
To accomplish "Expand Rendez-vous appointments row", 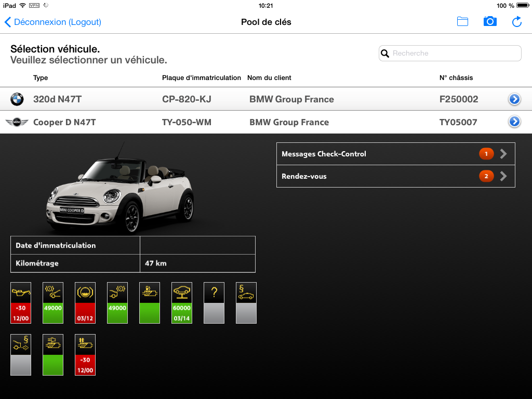I will coord(395,176).
